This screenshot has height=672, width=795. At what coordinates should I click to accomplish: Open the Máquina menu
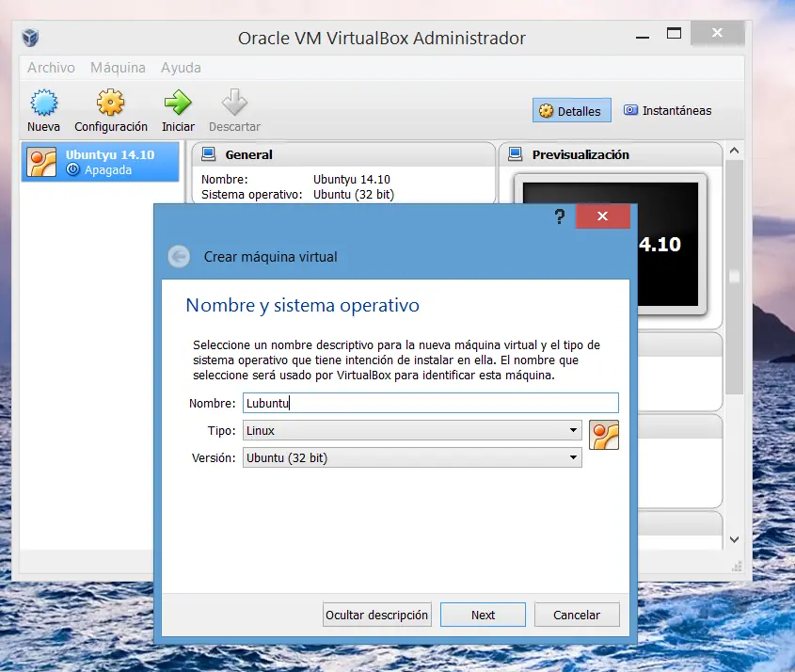[x=117, y=67]
